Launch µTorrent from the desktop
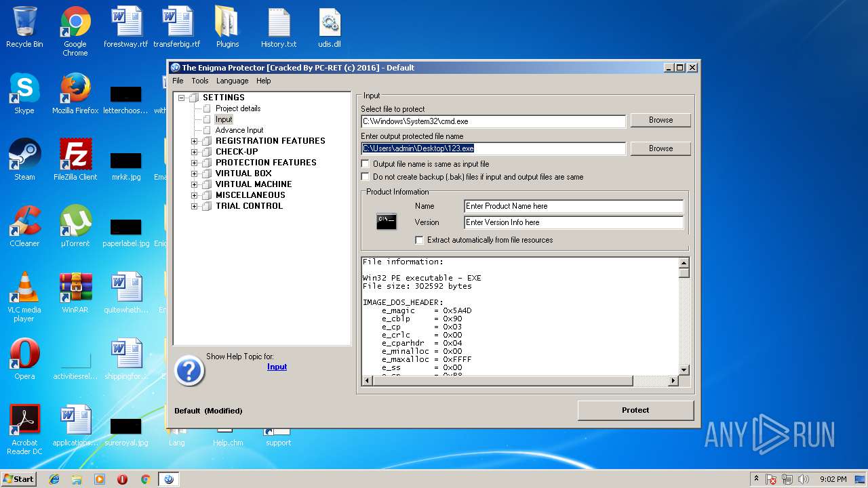 [75, 226]
